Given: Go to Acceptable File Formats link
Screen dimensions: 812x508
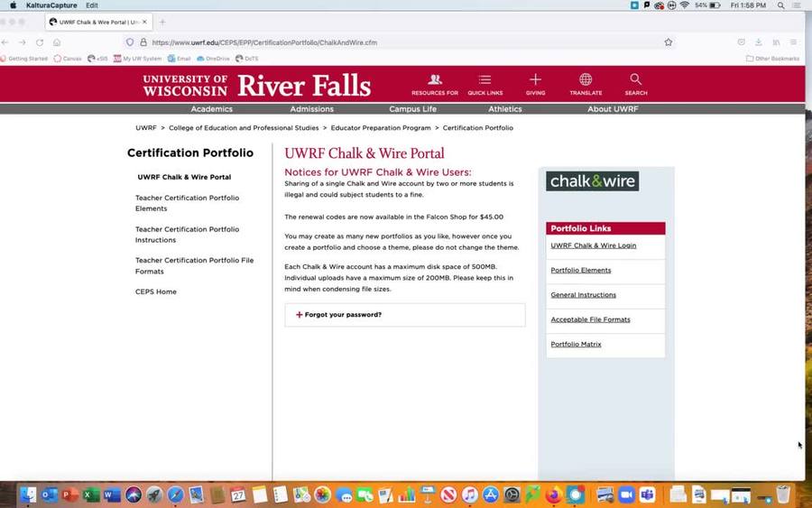Looking at the screenshot, I should tap(590, 319).
